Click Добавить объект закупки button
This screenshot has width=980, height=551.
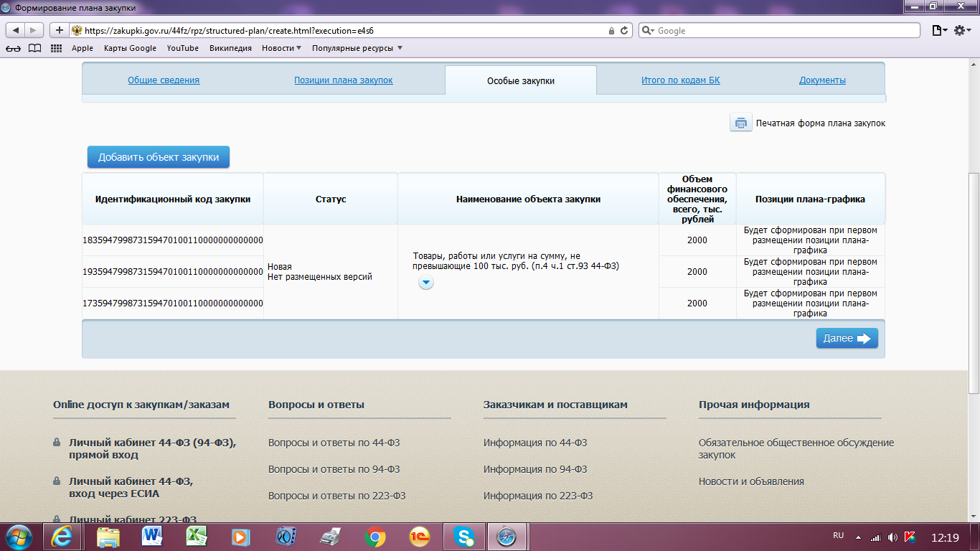tap(159, 157)
